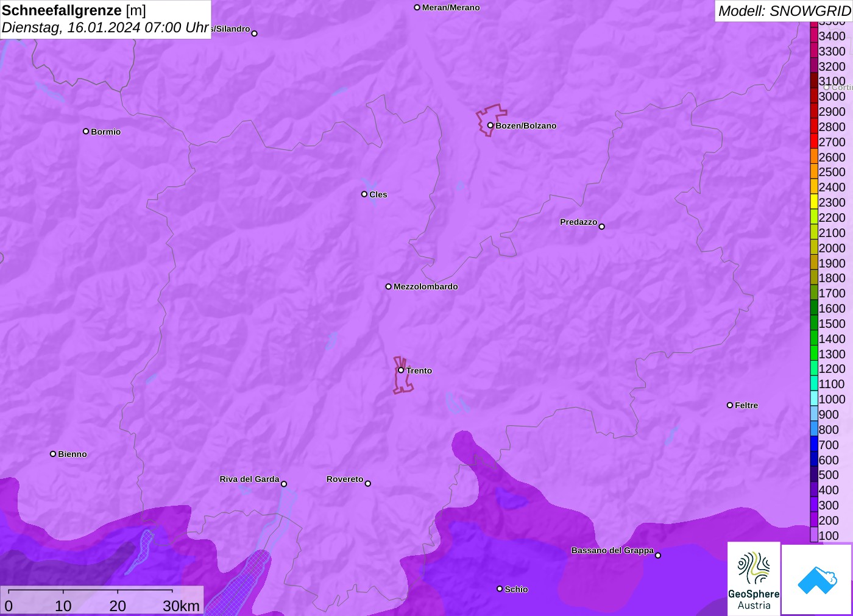
Task: Click the 10 scale bar tick label
Action: pyautogui.click(x=63, y=606)
